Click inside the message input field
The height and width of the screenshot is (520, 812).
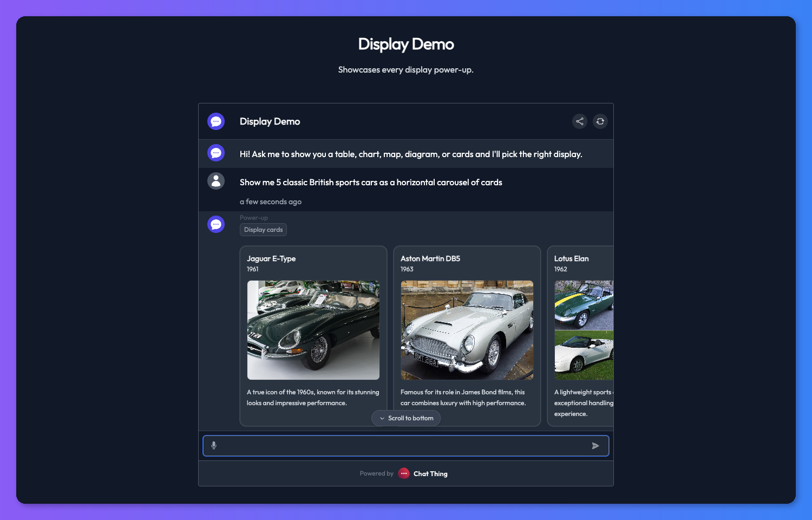(x=401, y=445)
